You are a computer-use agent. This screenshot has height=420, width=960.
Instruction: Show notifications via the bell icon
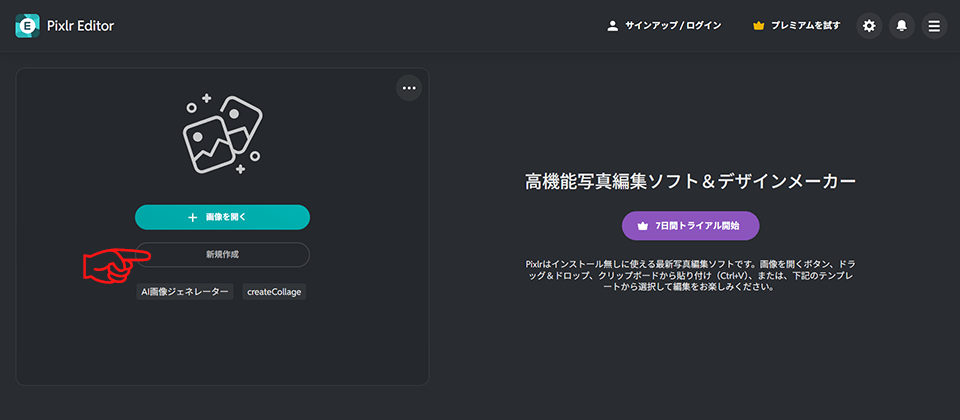(901, 26)
